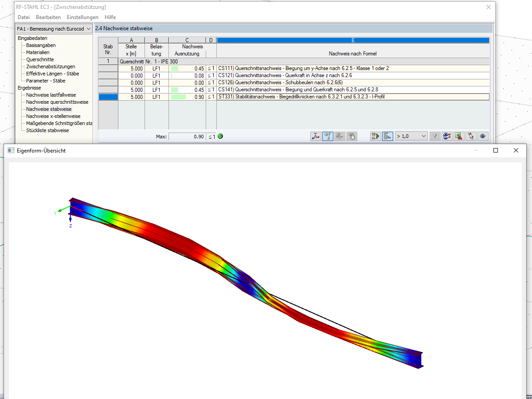The height and width of the screenshot is (399, 532).
Task: Click the Ergebnisse tree heading
Action: (x=29, y=88)
